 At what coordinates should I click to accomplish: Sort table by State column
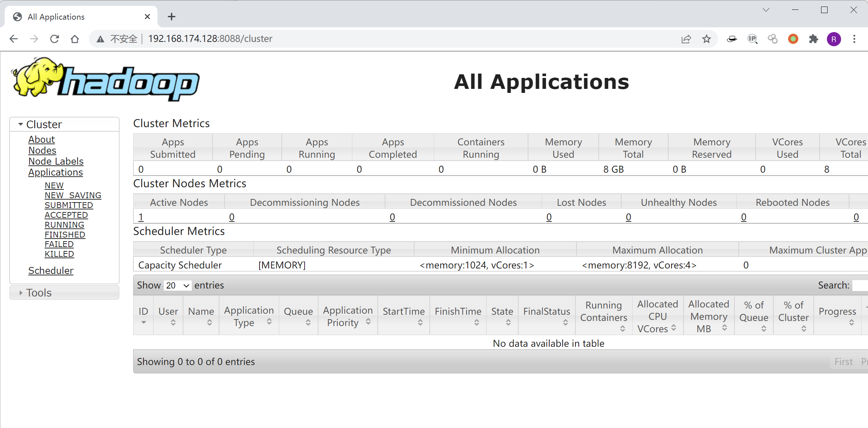pos(502,315)
